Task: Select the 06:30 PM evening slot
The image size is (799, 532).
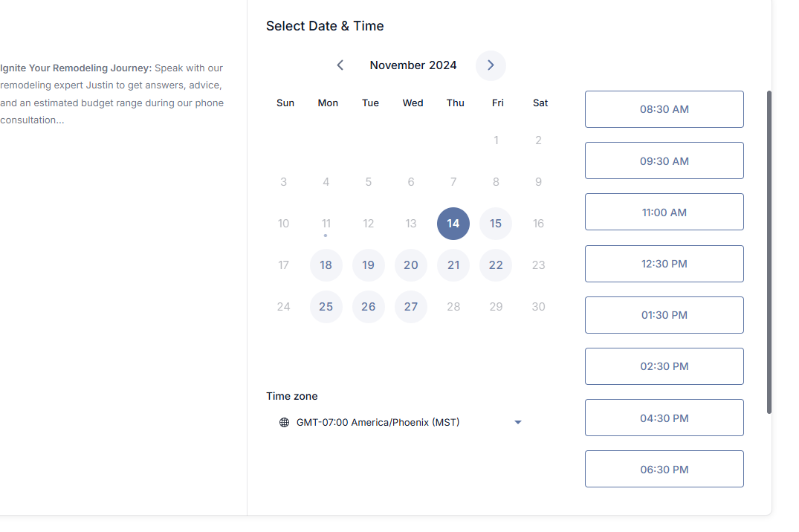Action: 664,468
